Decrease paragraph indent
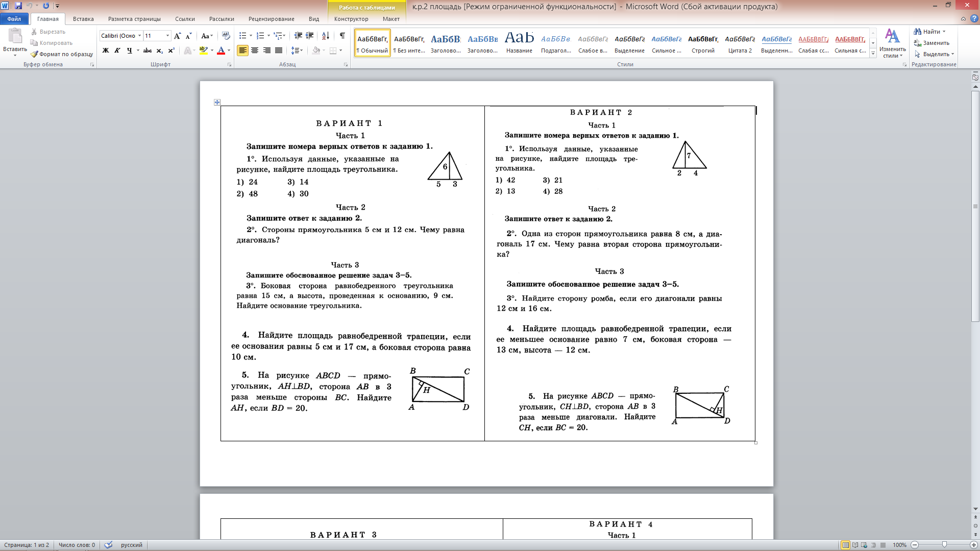Image resolution: width=980 pixels, height=551 pixels. point(298,36)
